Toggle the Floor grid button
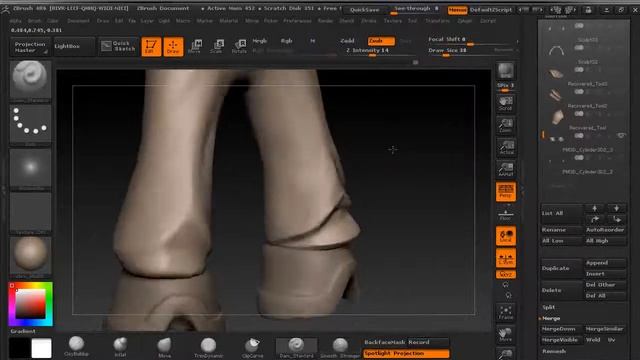640x360 pixels. 506,214
